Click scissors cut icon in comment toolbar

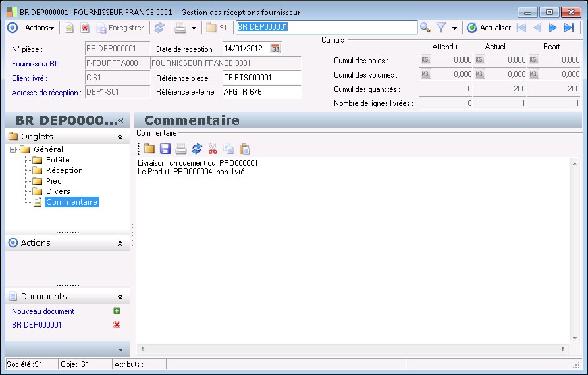[x=213, y=149]
